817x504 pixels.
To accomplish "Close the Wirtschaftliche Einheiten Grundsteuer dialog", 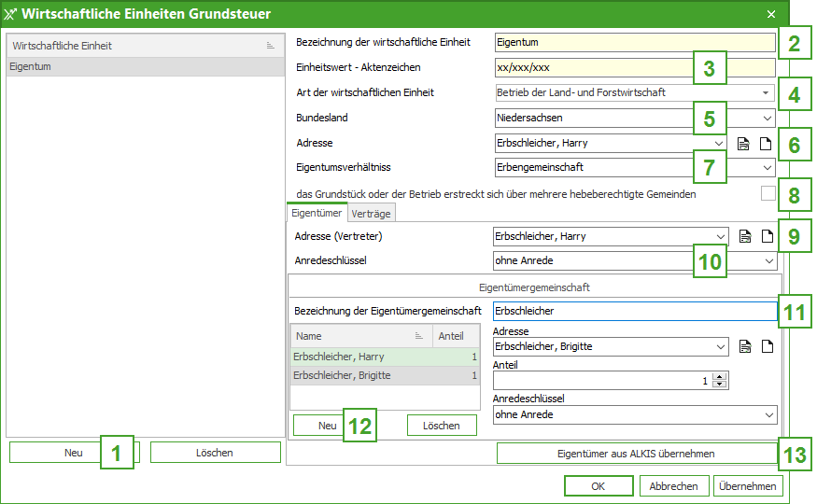I will 771,14.
